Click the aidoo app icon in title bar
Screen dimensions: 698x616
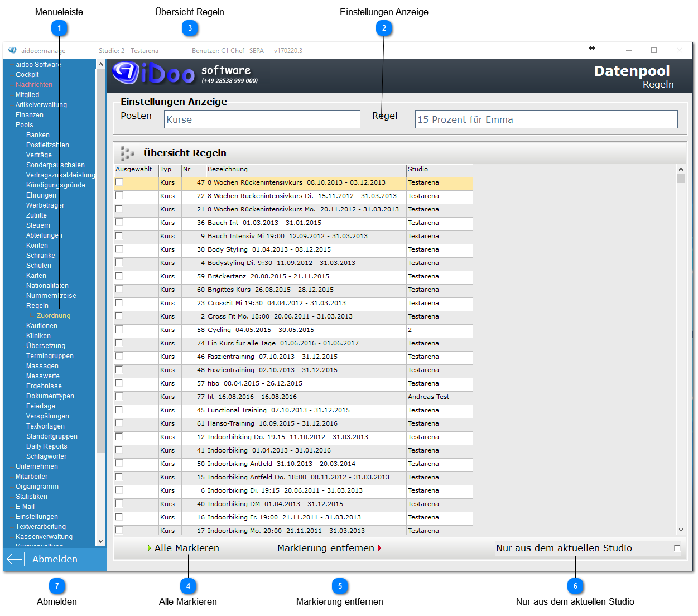12,50
